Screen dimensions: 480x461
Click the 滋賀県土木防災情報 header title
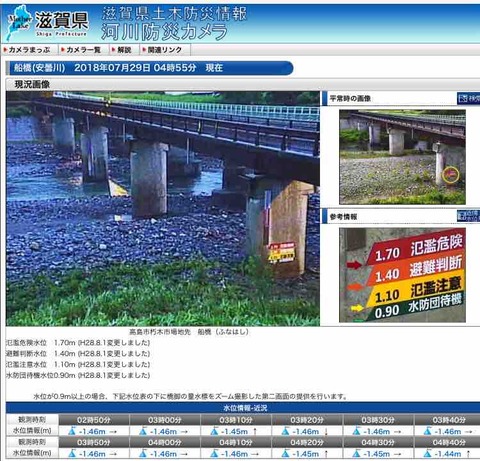[x=174, y=14]
